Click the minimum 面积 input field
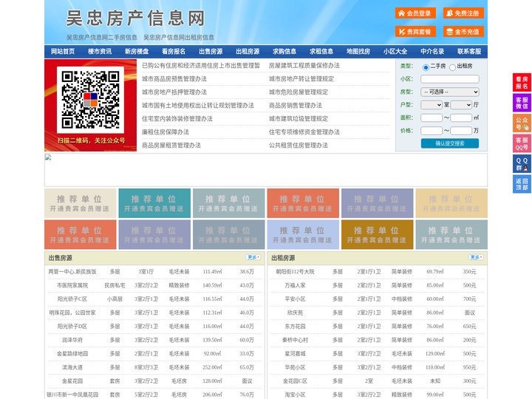Image resolution: width=532 pixels, height=399 pixels. tap(432, 117)
